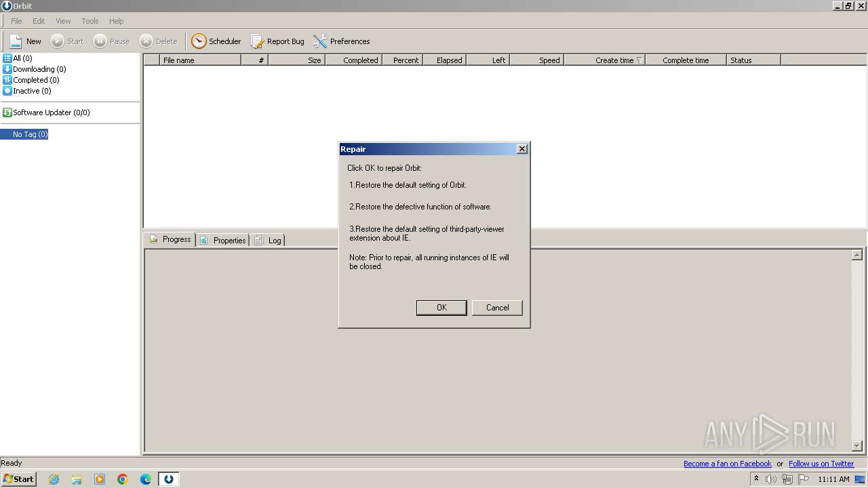Sort by Left column header
Screen dimensions: 868x488
pos(488,60)
